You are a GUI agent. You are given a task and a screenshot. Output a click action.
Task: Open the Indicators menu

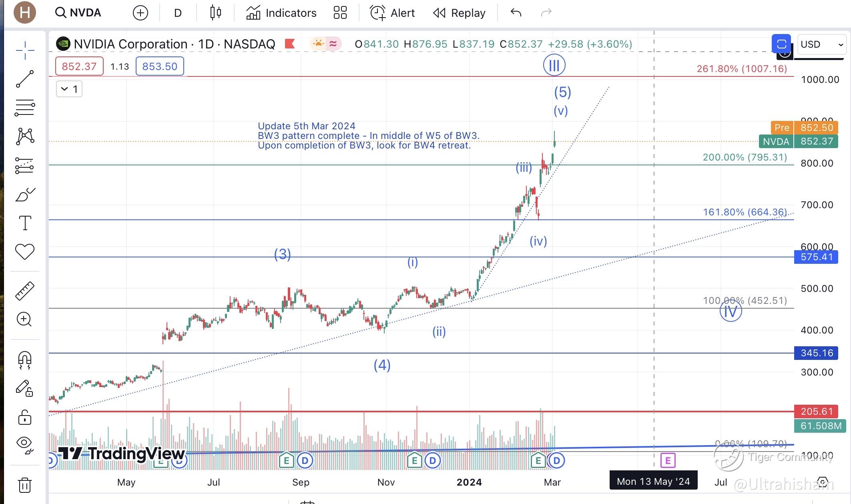point(281,13)
